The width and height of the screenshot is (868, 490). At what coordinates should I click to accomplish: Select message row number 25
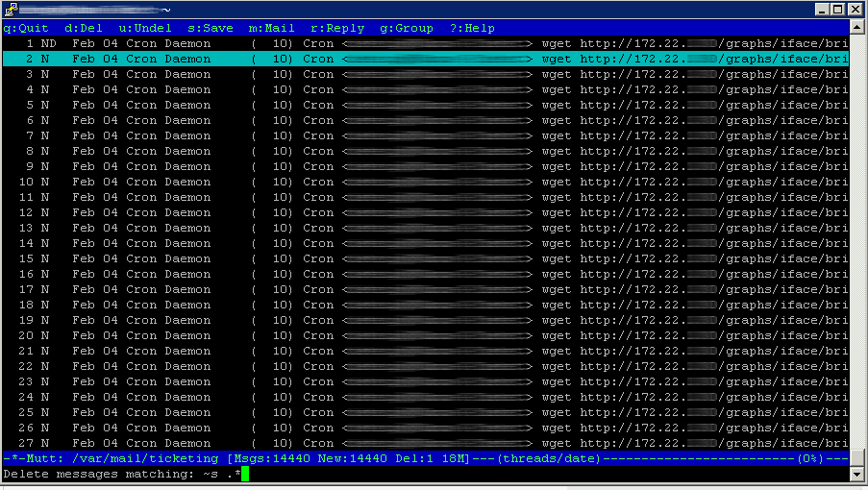pyautogui.click(x=425, y=412)
